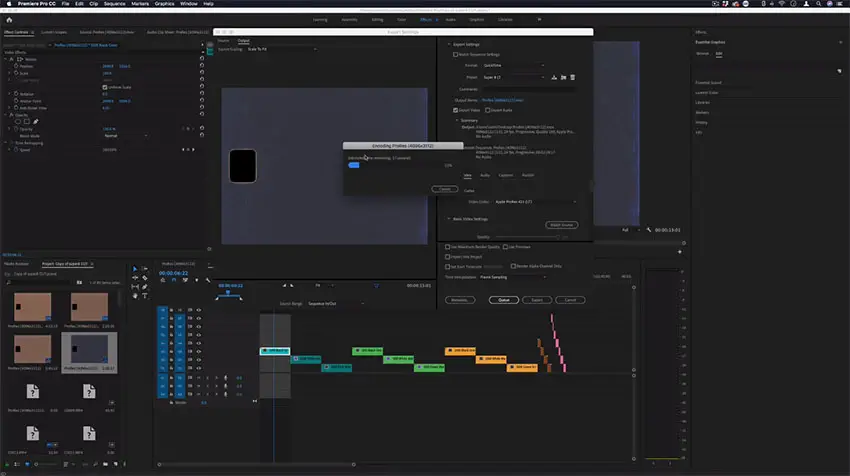Image resolution: width=850 pixels, height=476 pixels.
Task: Select the Pen tool in tools panel
Action: point(145,287)
